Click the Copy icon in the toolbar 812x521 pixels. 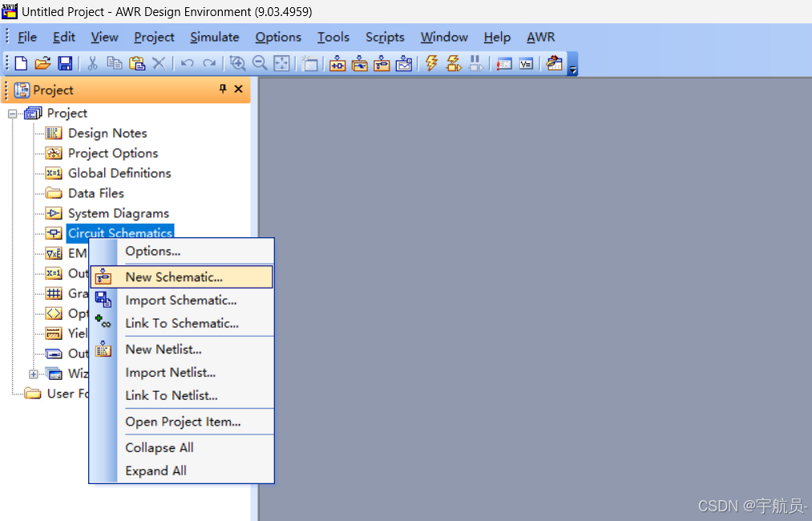click(114, 63)
